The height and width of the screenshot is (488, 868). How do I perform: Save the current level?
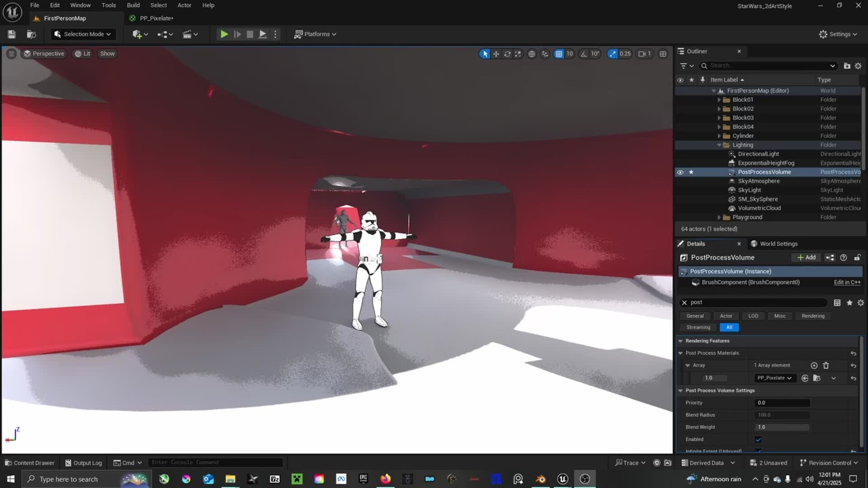tap(11, 34)
